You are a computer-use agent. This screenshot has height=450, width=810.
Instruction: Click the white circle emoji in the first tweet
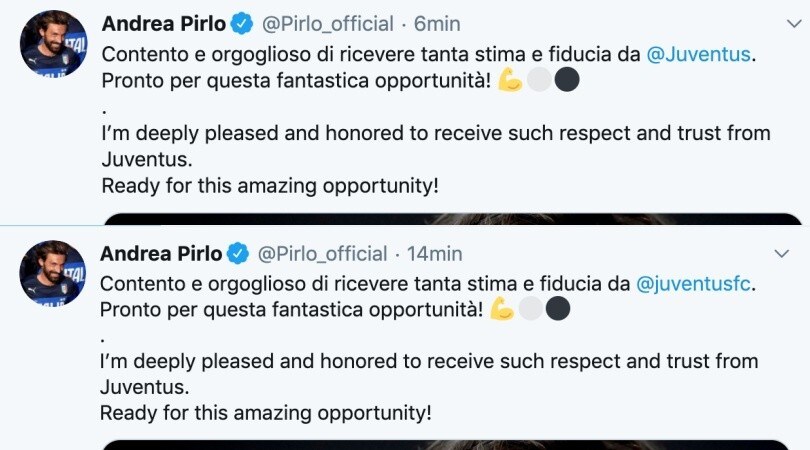coord(539,80)
